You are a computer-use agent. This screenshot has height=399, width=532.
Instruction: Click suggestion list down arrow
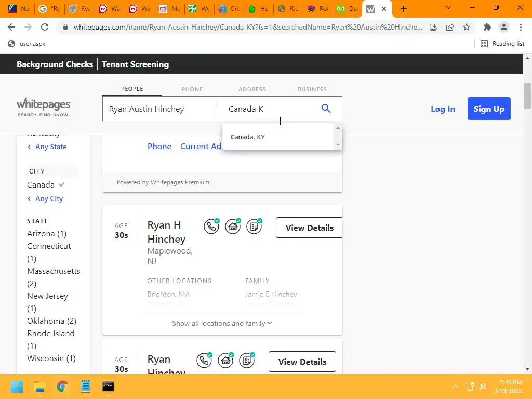[338, 145]
